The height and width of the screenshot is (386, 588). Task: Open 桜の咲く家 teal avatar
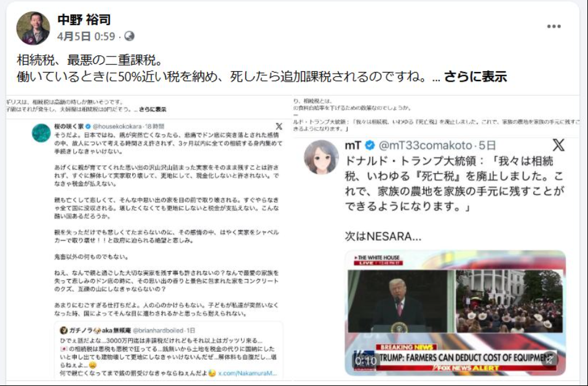pos(41,133)
